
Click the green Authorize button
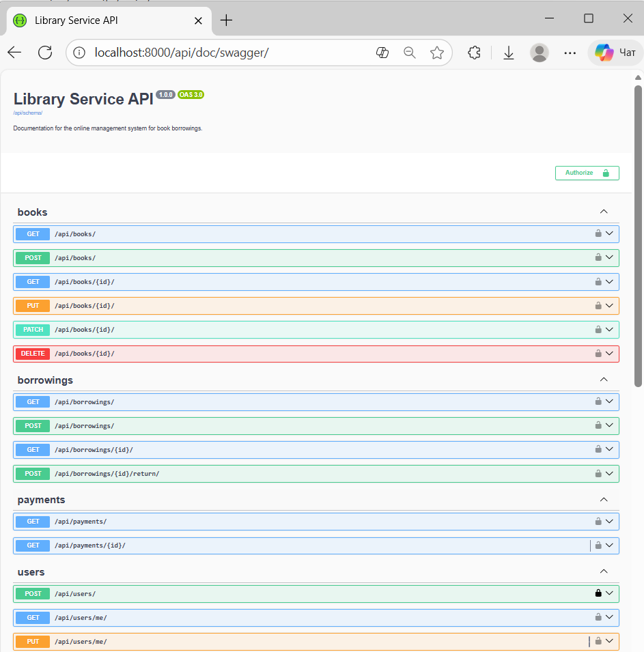(x=587, y=173)
